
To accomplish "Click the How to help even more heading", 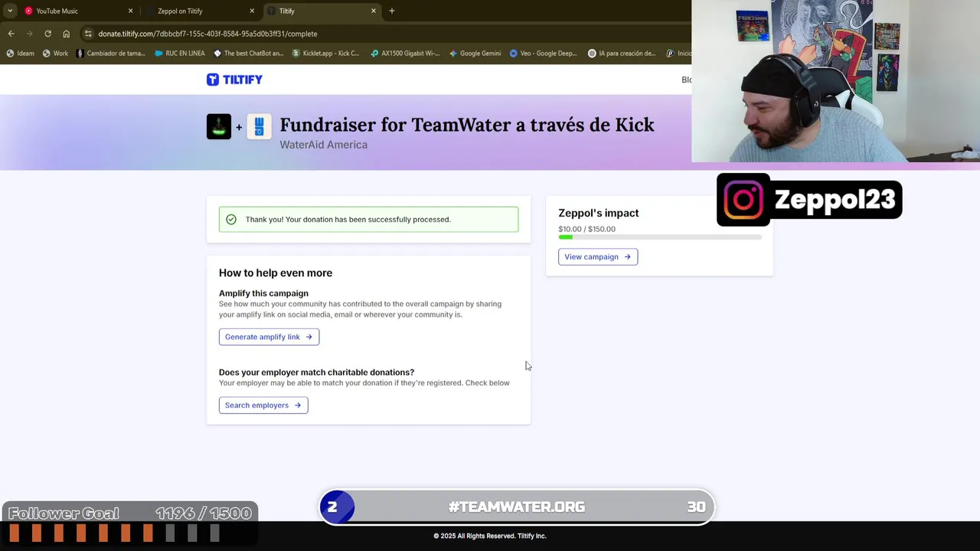I will click(x=276, y=273).
